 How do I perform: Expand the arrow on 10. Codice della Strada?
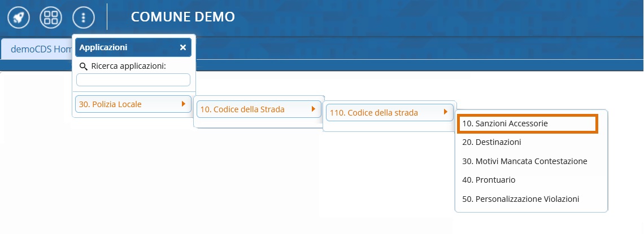pos(314,109)
